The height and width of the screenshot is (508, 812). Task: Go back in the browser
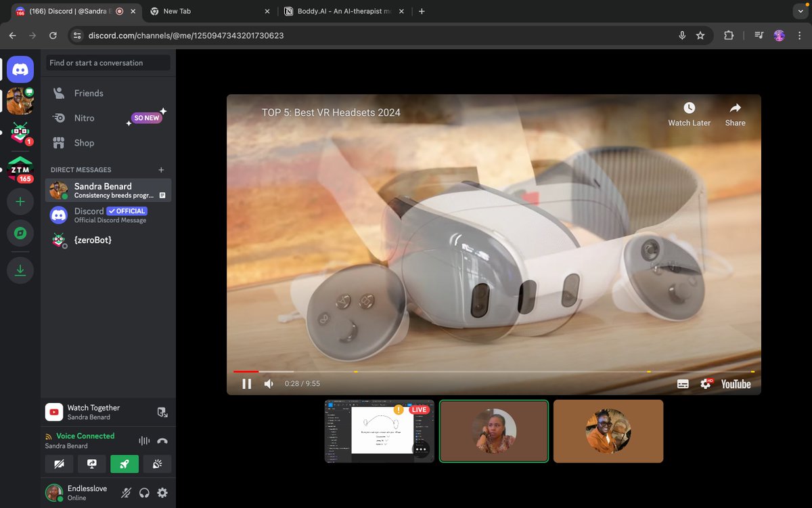[x=12, y=35]
